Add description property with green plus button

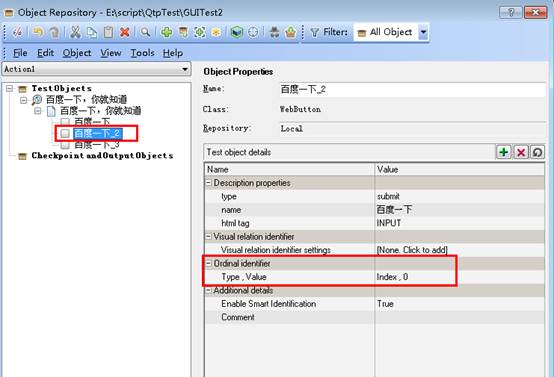504,152
